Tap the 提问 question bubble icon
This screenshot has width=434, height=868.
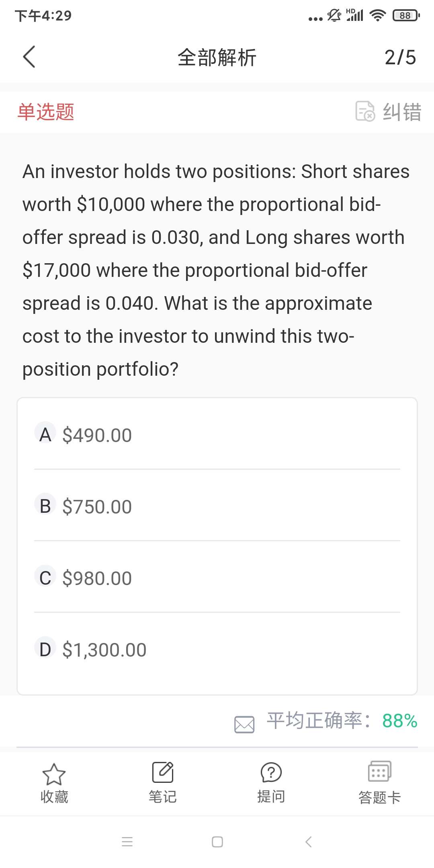coord(271,772)
